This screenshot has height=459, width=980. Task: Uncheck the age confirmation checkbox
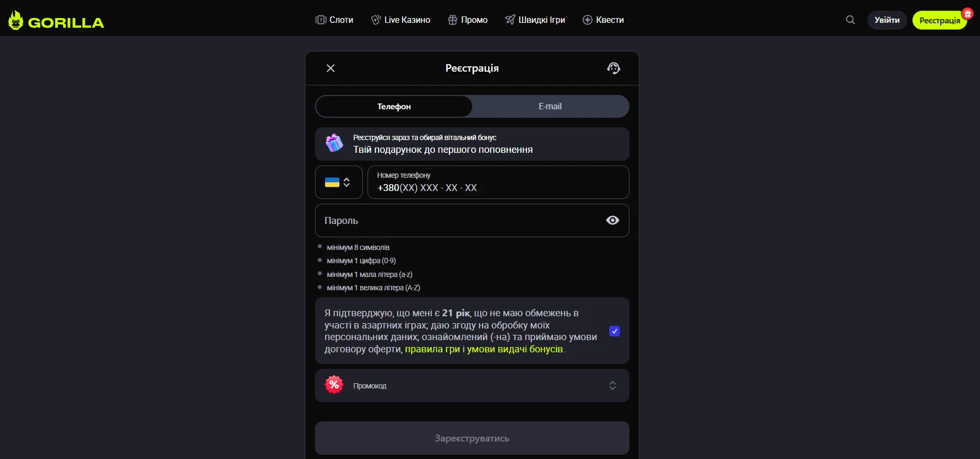pyautogui.click(x=615, y=331)
